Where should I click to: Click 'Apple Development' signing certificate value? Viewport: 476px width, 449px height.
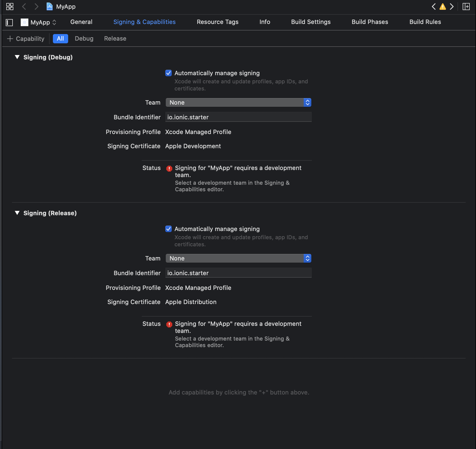tap(193, 146)
